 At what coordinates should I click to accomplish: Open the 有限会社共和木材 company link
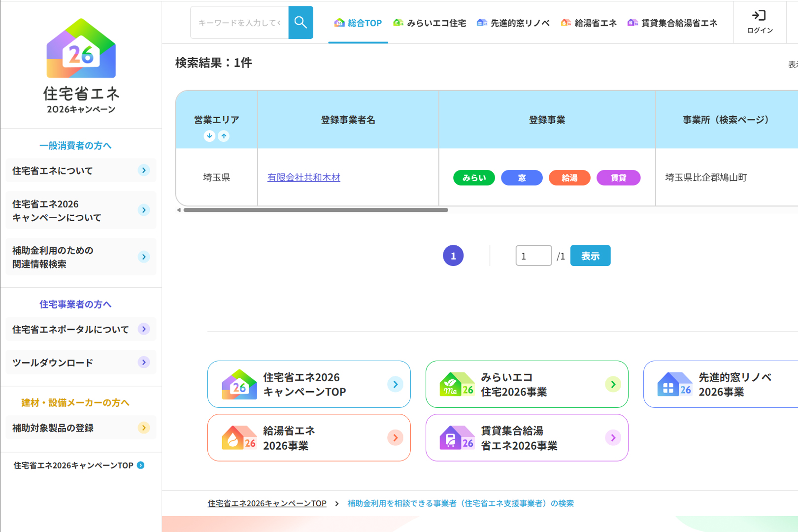[303, 177]
